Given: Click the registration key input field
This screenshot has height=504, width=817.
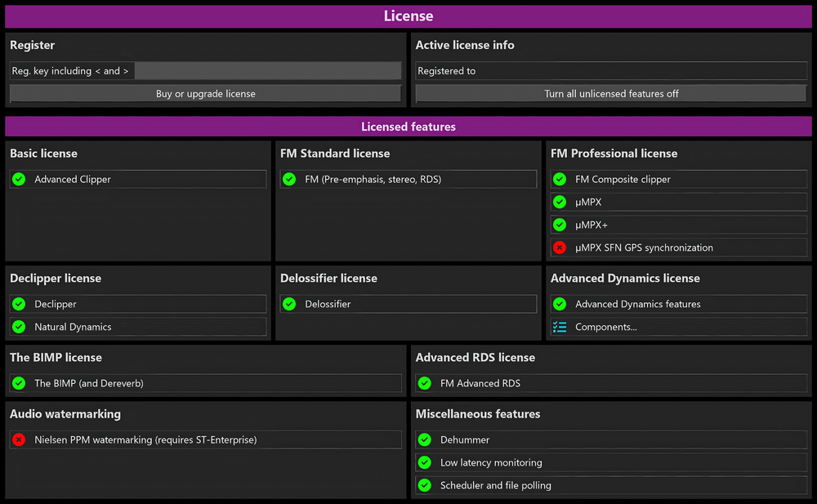Looking at the screenshot, I should point(267,71).
